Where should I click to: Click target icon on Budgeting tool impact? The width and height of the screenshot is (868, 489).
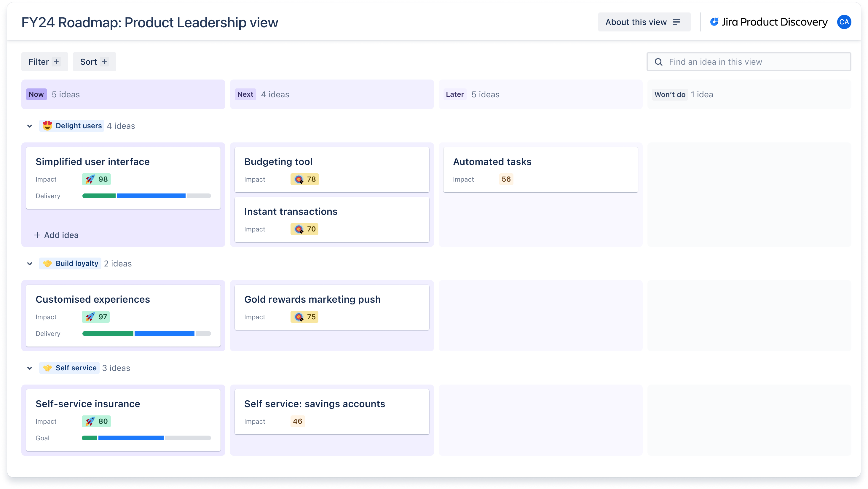coord(299,179)
